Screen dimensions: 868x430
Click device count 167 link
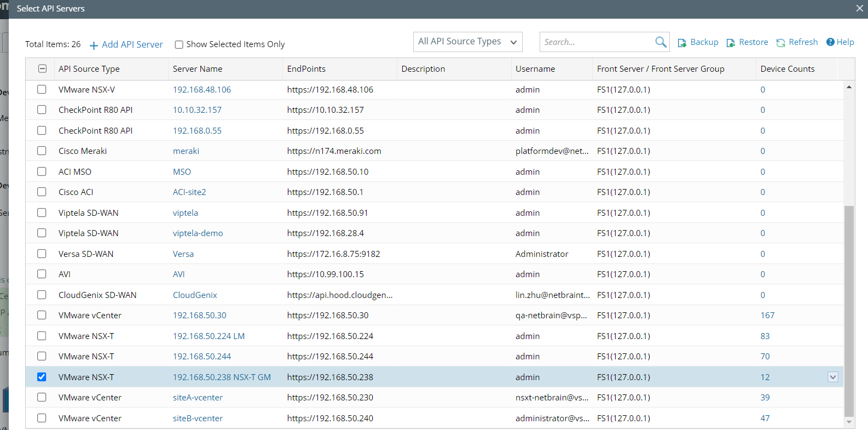coord(767,315)
